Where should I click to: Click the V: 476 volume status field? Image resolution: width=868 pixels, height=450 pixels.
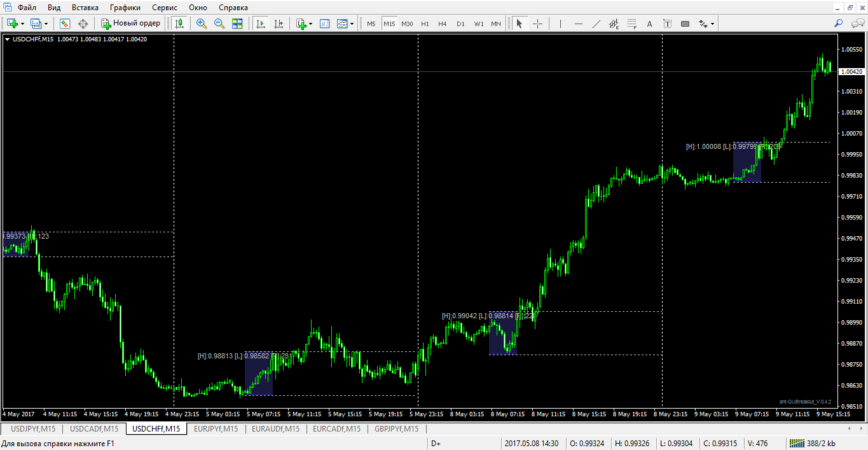pyautogui.click(x=758, y=443)
